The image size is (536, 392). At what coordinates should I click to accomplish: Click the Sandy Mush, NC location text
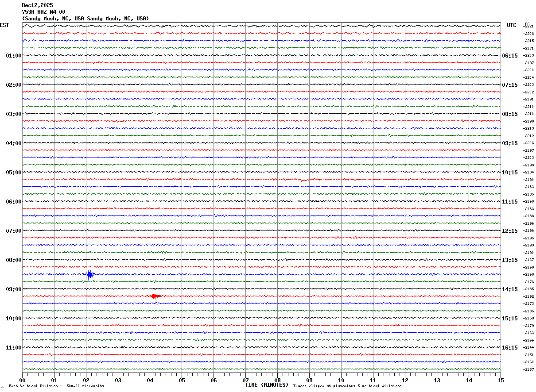pos(85,19)
